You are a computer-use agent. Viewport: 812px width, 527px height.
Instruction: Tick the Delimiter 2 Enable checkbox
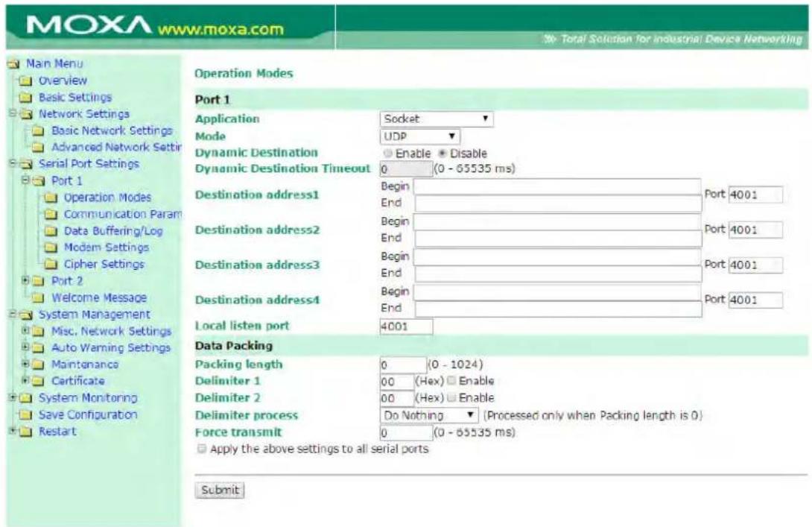coord(451,398)
